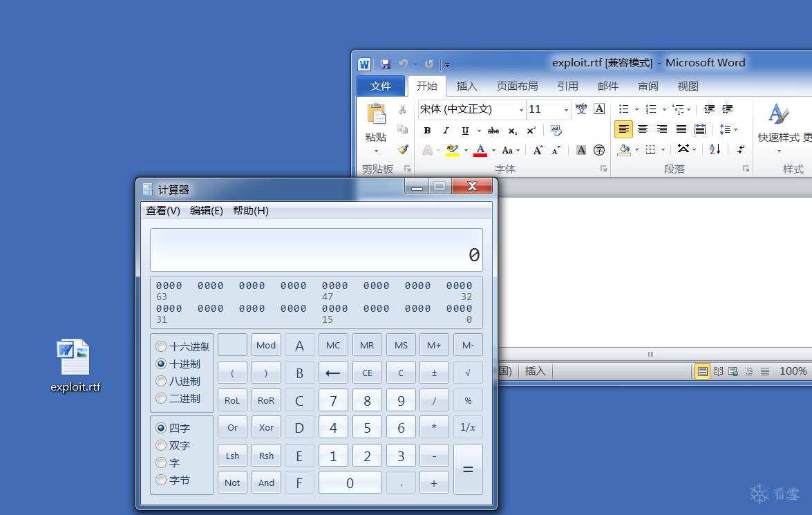
Task: Click the Save icon in Word's quick access toolbar
Action: [x=386, y=64]
